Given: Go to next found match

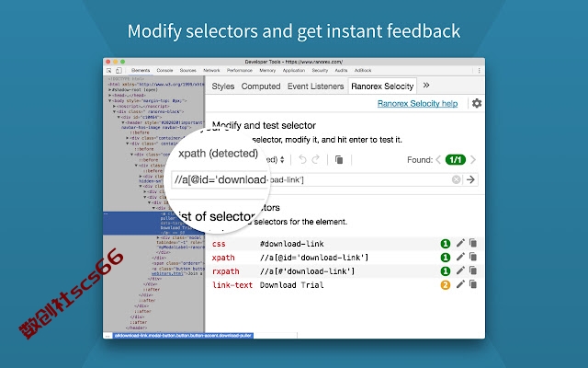Looking at the screenshot, I should click(473, 160).
